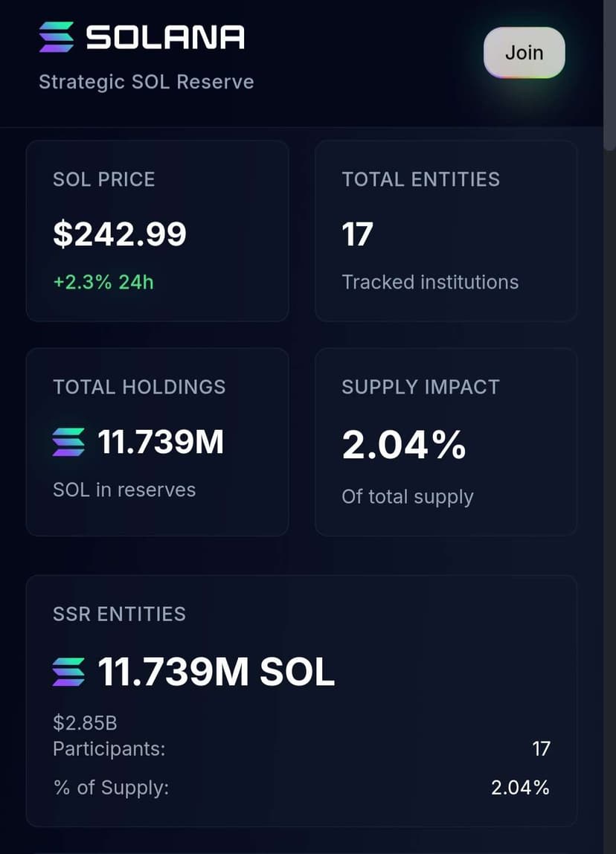Select the SOL PRICE card

pos(157,231)
